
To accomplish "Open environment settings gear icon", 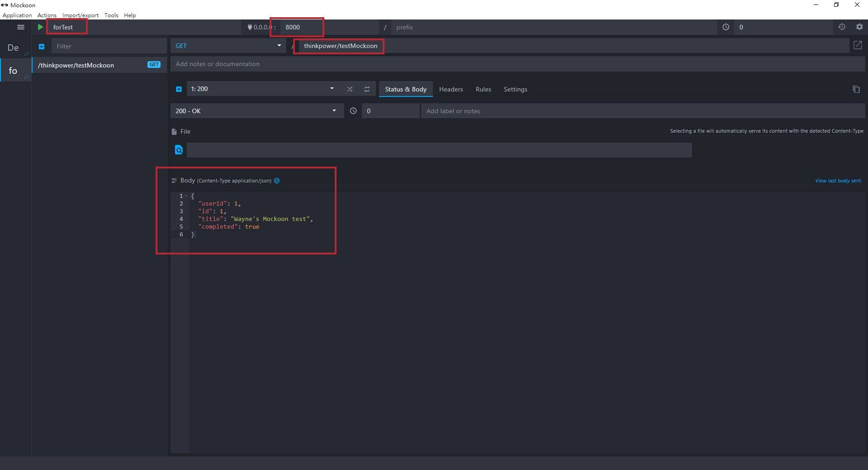I will [859, 27].
